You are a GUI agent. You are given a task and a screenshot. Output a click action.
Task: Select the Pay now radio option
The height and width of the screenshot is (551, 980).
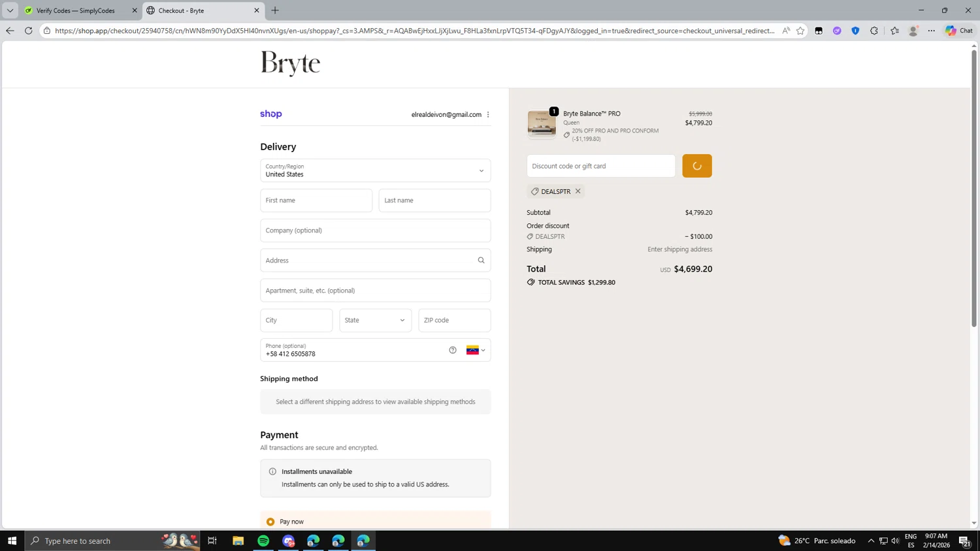pyautogui.click(x=270, y=522)
